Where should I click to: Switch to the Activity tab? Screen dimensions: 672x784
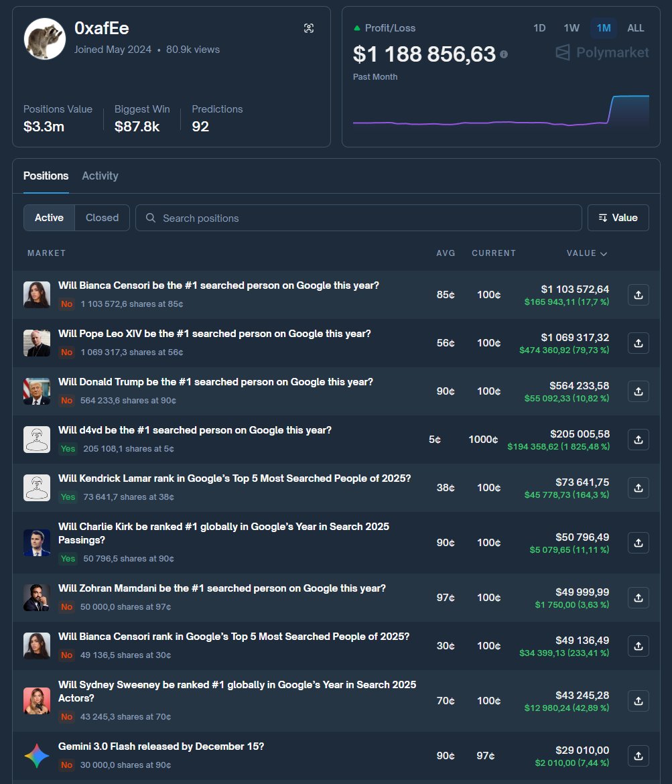tap(100, 176)
